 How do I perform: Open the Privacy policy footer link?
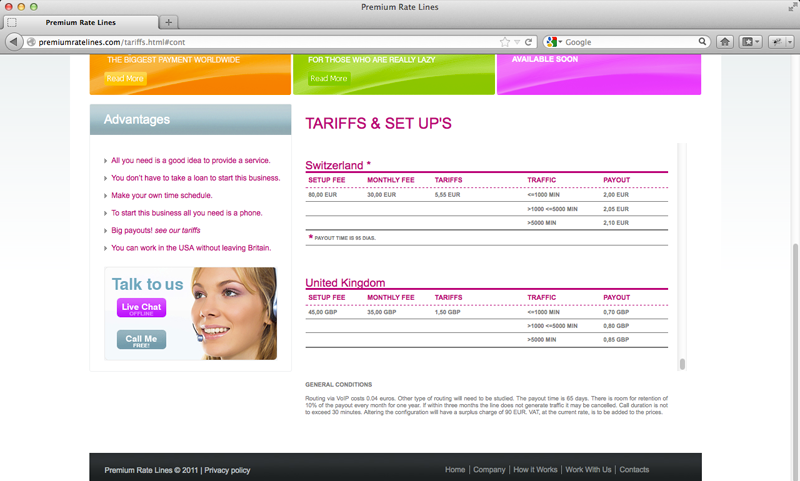(x=227, y=470)
